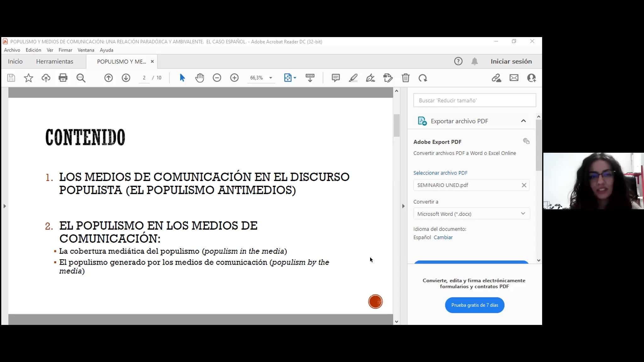Click the Buscar 'Reducir tamaño' search field
This screenshot has height=362, width=644.
pos(474,100)
